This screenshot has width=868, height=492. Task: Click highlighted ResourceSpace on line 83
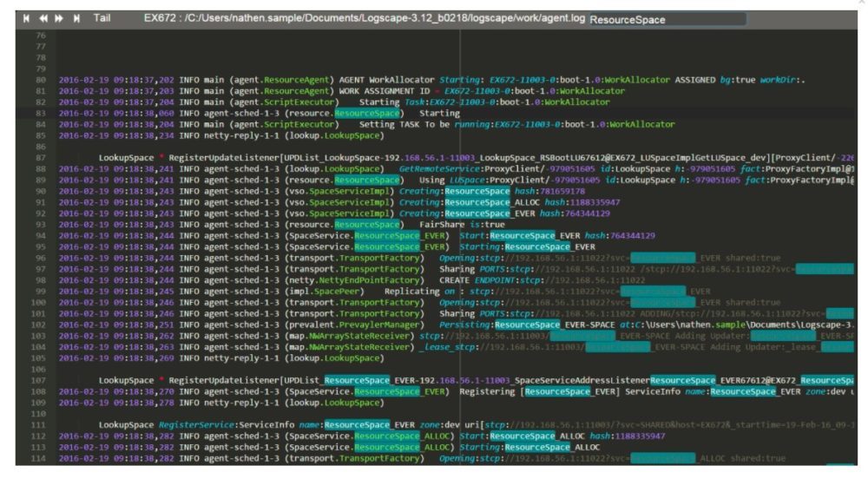367,114
